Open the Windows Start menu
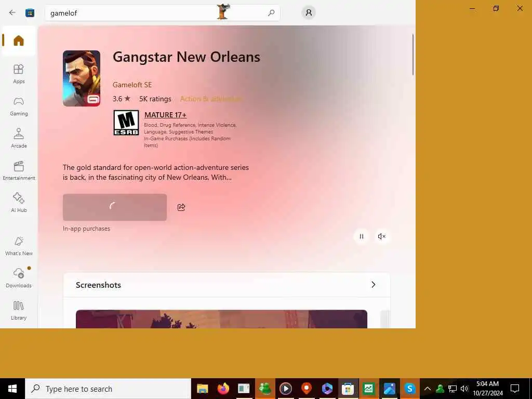532x399 pixels. [12, 389]
